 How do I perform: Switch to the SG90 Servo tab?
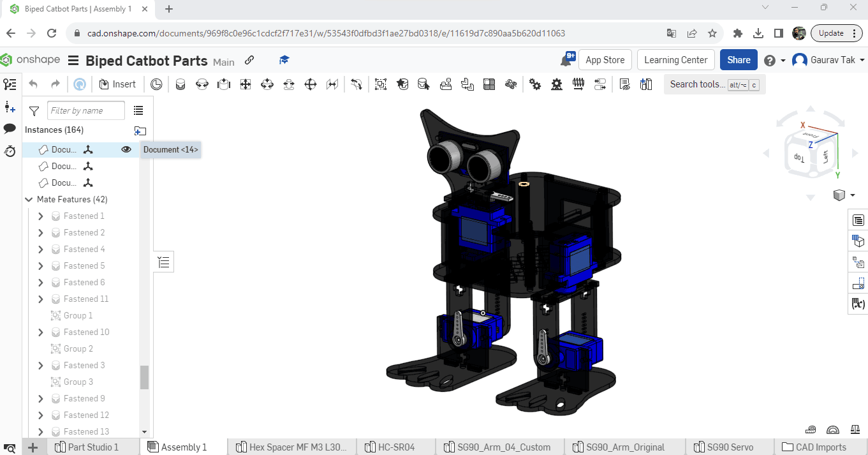pos(730,447)
